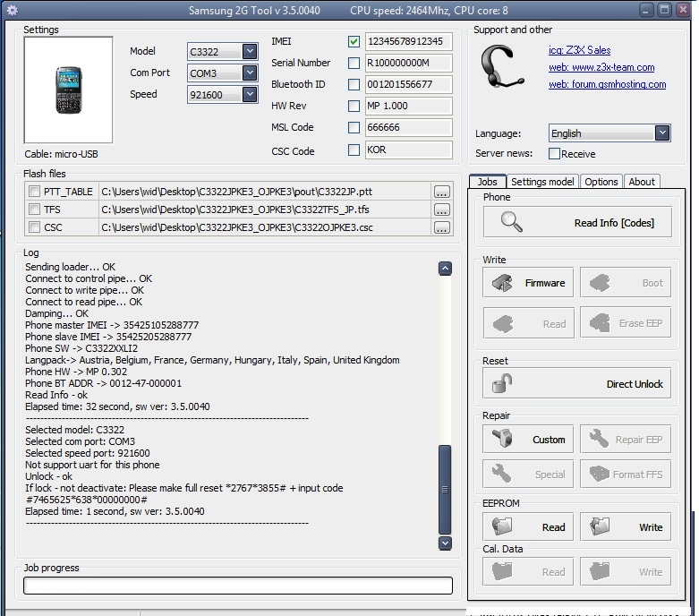Click the grayed Write-section Read icon
The width and height of the screenshot is (699, 616).
tap(502, 323)
